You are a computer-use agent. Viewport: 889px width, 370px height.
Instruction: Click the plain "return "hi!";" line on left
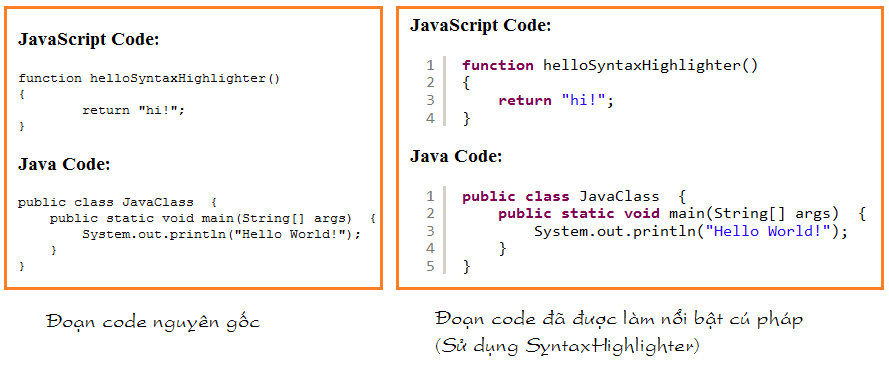tap(134, 110)
